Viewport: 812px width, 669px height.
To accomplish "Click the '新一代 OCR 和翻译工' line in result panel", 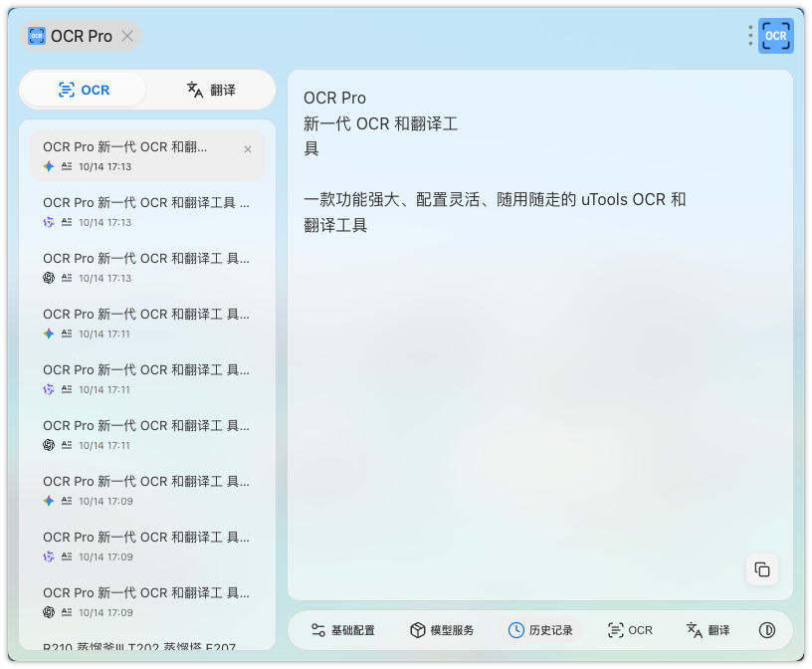I will pos(380,123).
